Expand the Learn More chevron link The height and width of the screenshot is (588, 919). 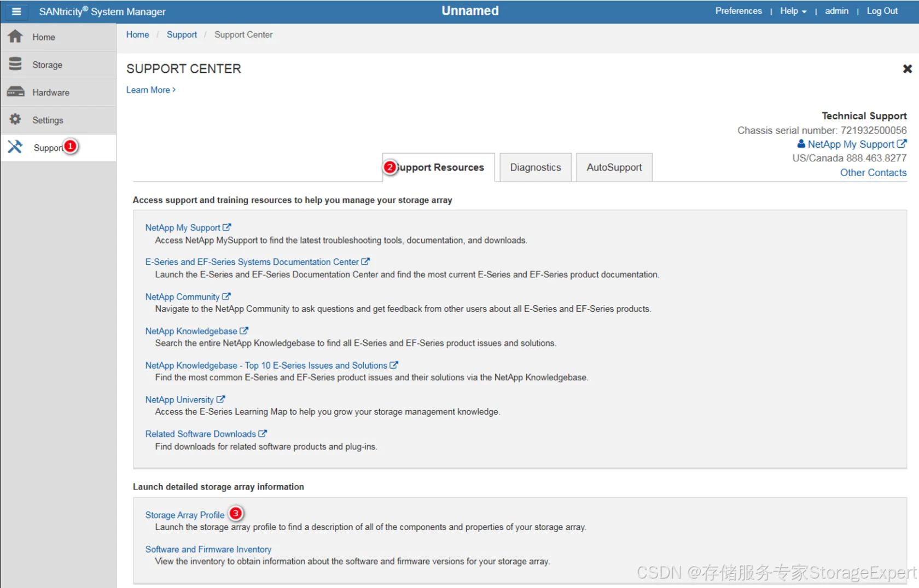(151, 90)
